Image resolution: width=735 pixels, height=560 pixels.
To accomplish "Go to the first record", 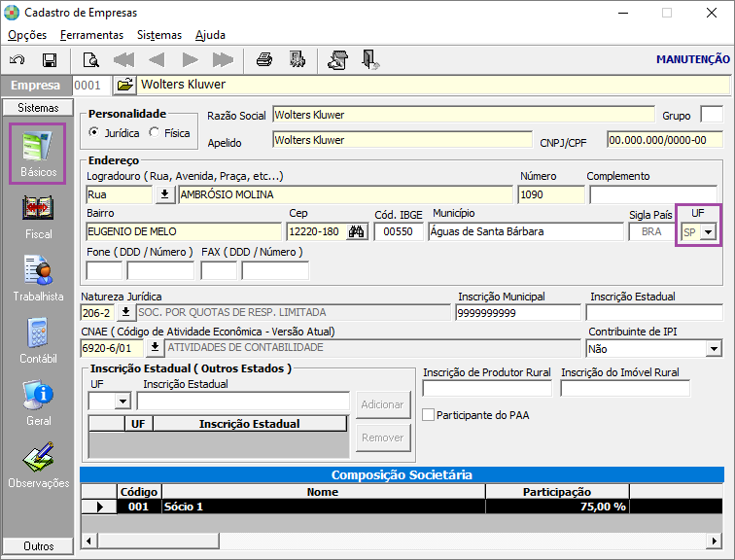I will (x=123, y=60).
